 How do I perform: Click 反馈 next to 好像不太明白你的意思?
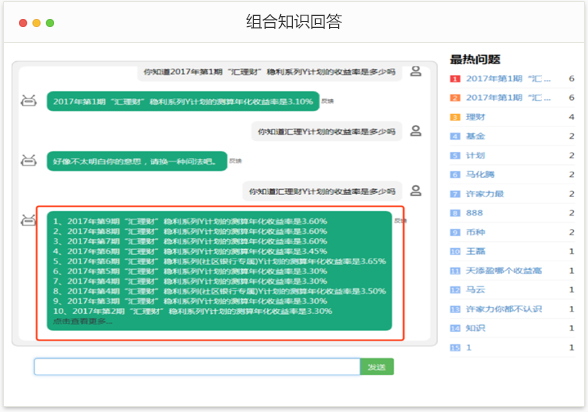(x=236, y=161)
